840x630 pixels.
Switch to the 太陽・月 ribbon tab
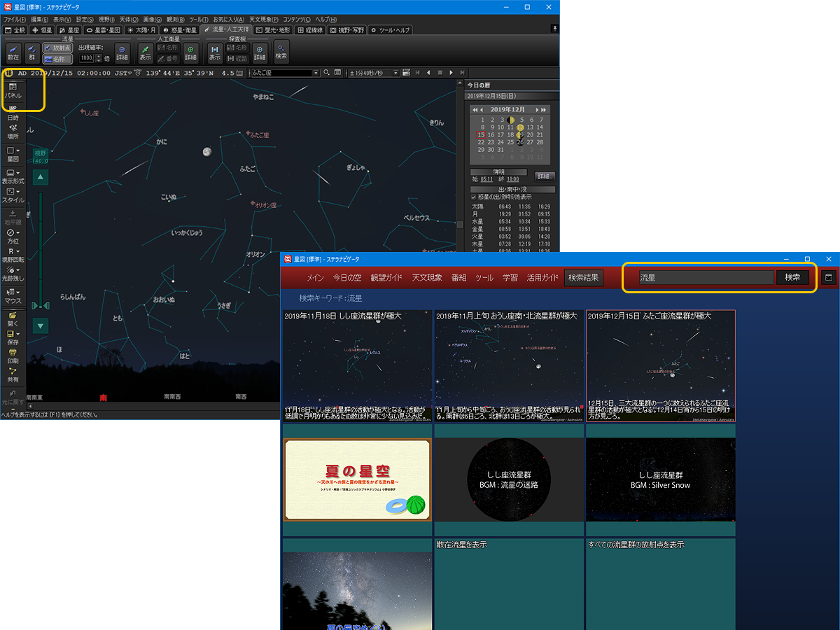click(141, 30)
